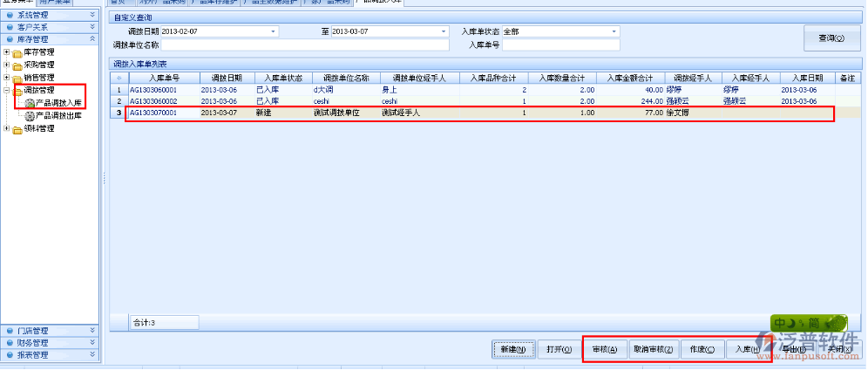Collapse the 库存管理 panel with its chevron

click(x=92, y=39)
